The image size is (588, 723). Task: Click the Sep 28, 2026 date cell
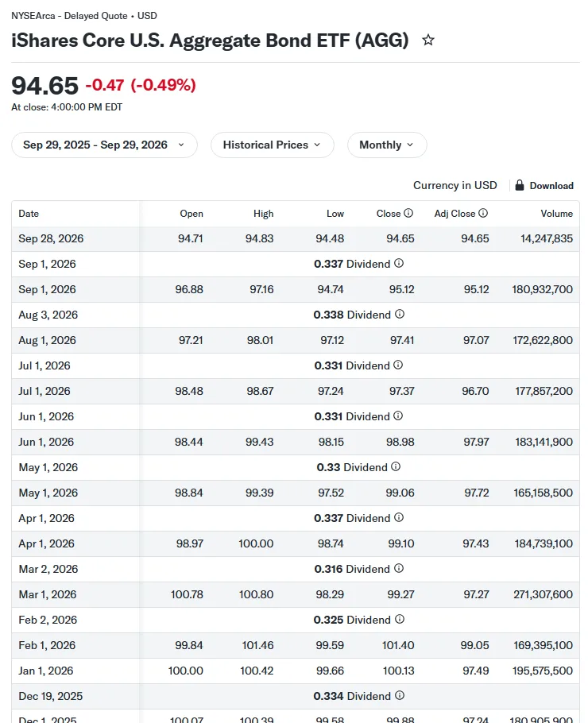click(51, 238)
